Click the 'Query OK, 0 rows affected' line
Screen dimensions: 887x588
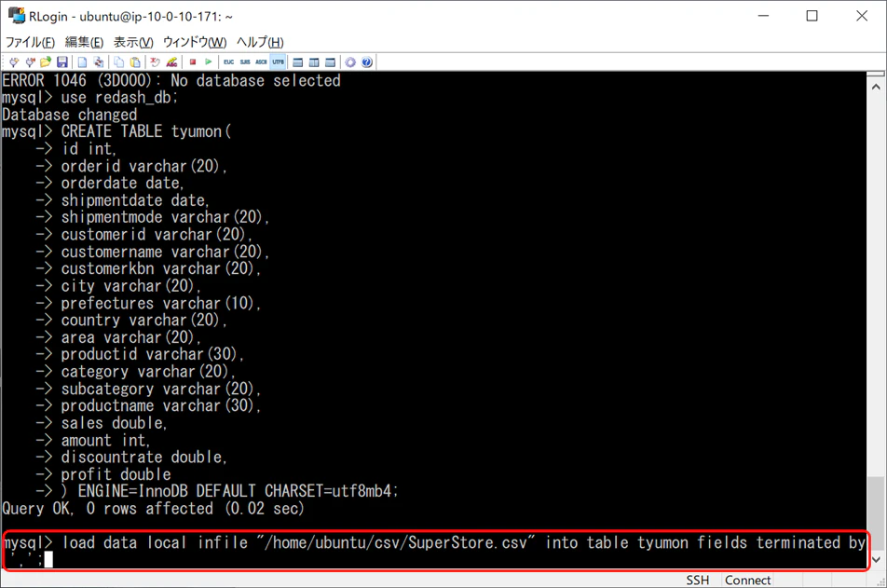click(153, 508)
